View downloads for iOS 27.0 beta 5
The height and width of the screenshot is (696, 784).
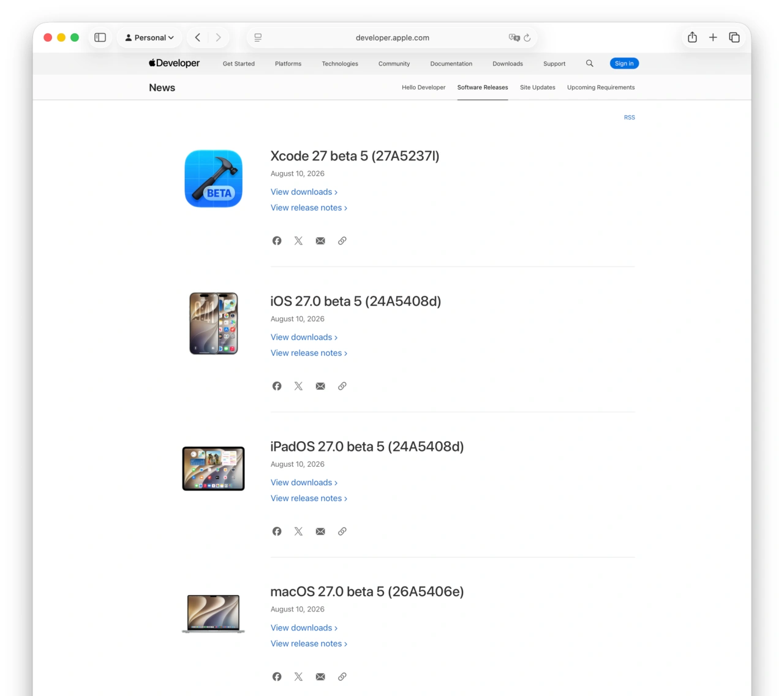click(304, 337)
